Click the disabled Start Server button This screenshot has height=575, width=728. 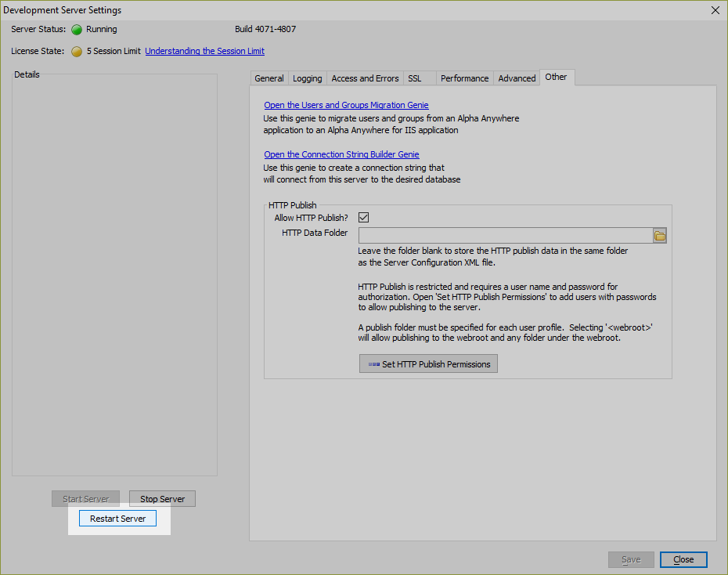click(85, 499)
